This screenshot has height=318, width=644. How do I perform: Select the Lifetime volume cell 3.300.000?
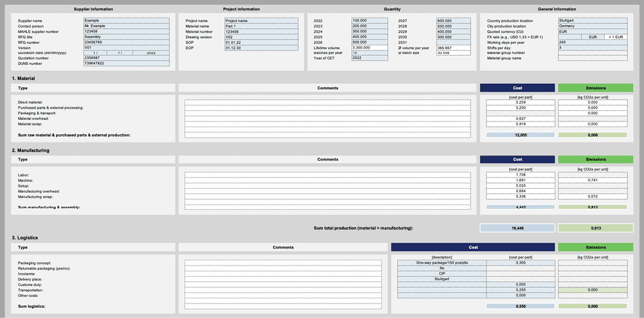pos(370,48)
